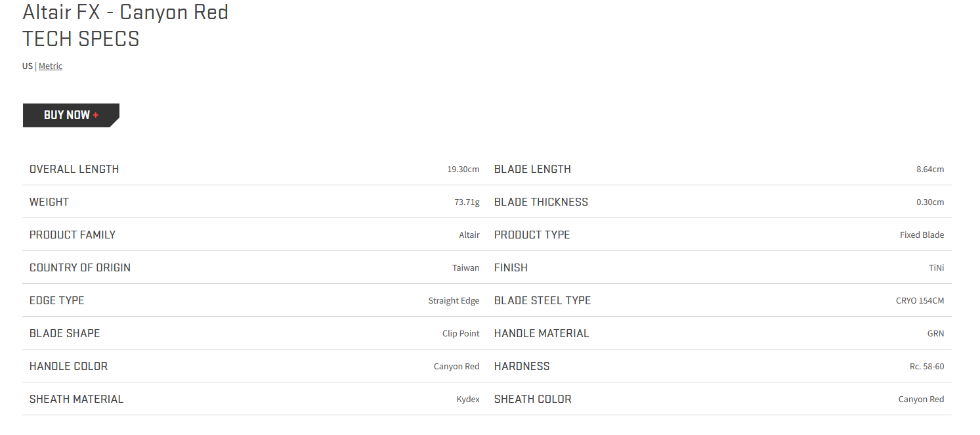Click the plus icon on BUY NOW
980x435 pixels.
[96, 115]
